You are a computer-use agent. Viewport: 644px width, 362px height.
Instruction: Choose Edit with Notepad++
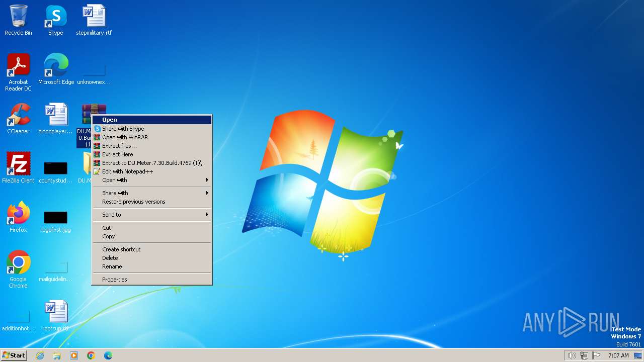point(152,171)
